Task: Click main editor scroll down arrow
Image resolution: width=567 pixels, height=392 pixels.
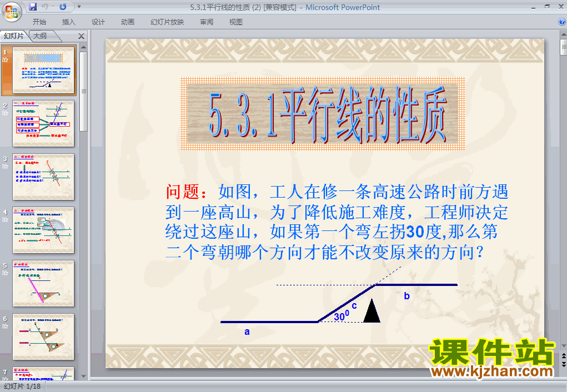Action: 563,346
